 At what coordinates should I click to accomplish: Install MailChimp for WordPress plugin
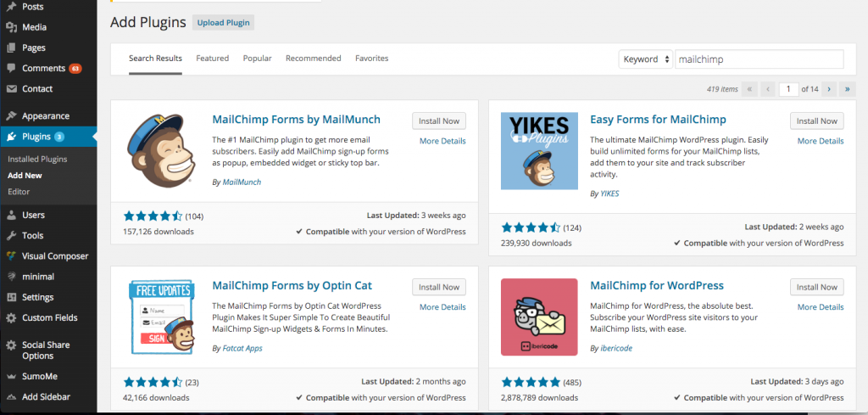pyautogui.click(x=817, y=287)
